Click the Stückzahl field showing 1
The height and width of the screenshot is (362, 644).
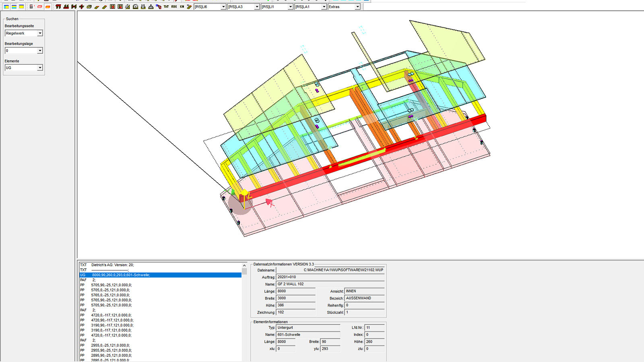point(365,313)
